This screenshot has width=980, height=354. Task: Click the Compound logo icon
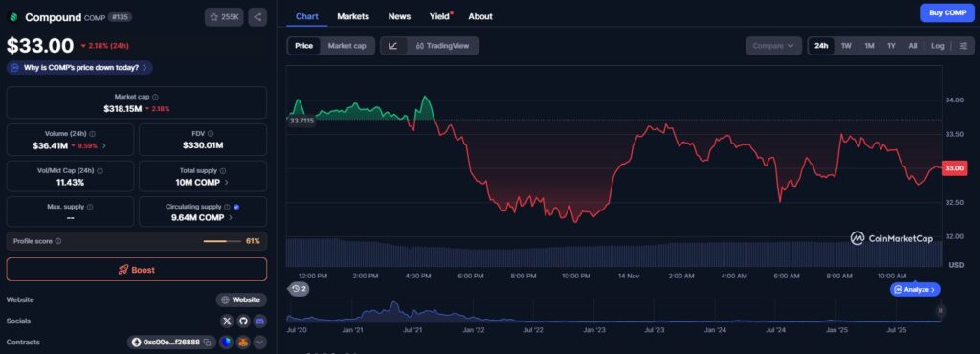(x=13, y=17)
